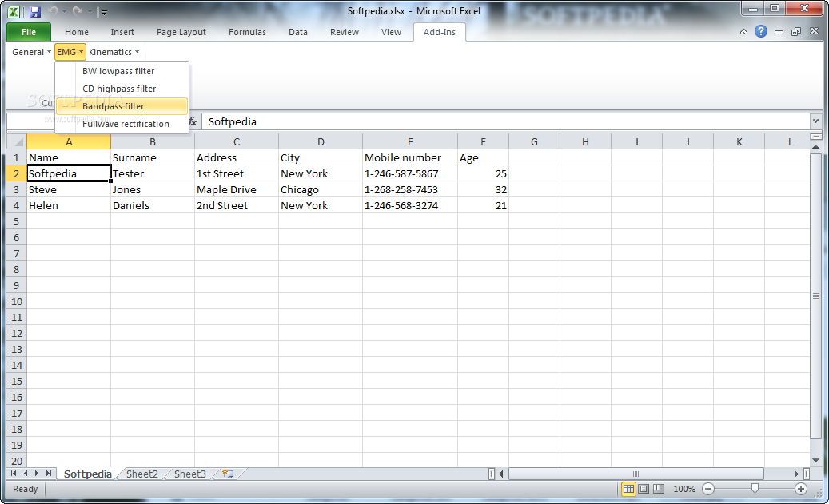
Task: Select age cell with value 32
Action: pyautogui.click(x=483, y=189)
